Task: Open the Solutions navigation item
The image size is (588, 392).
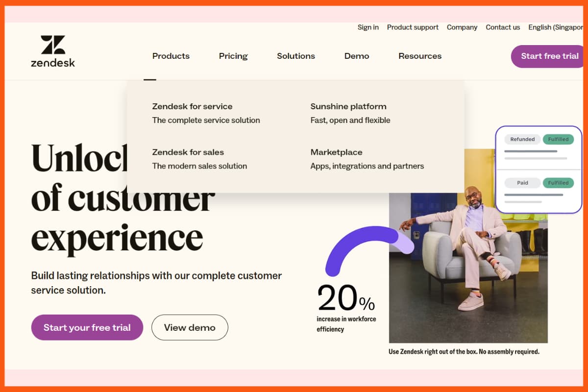Action: pos(295,56)
